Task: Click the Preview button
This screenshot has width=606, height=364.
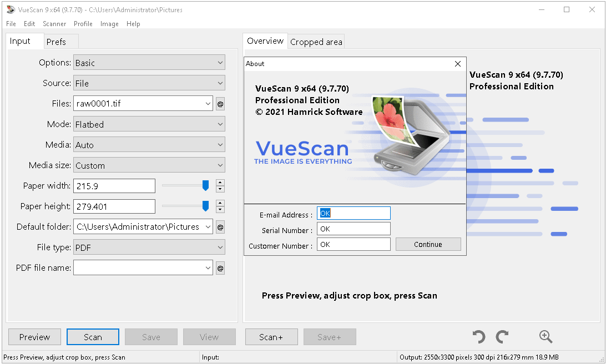Action: [35, 337]
